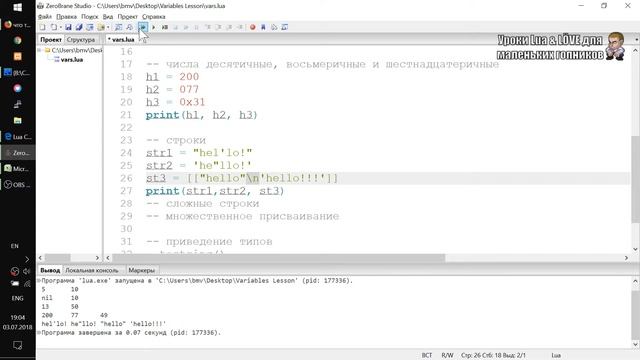The image size is (640, 360).
Task: Click the project panel horizontal scrollbar thumb
Action: 58,258
